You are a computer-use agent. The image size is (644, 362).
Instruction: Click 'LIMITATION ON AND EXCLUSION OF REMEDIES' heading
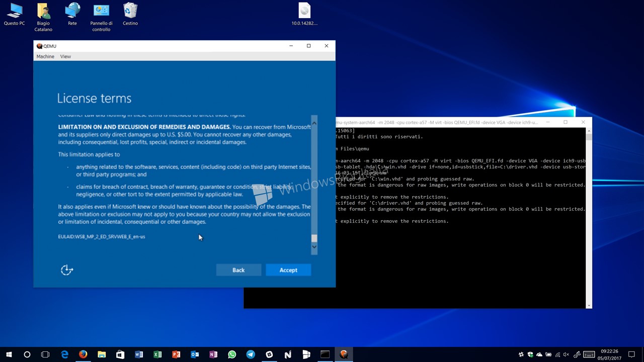click(x=144, y=127)
